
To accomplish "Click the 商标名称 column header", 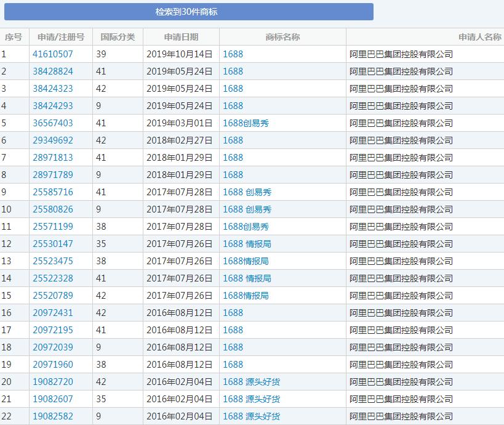I will pyautogui.click(x=282, y=37).
